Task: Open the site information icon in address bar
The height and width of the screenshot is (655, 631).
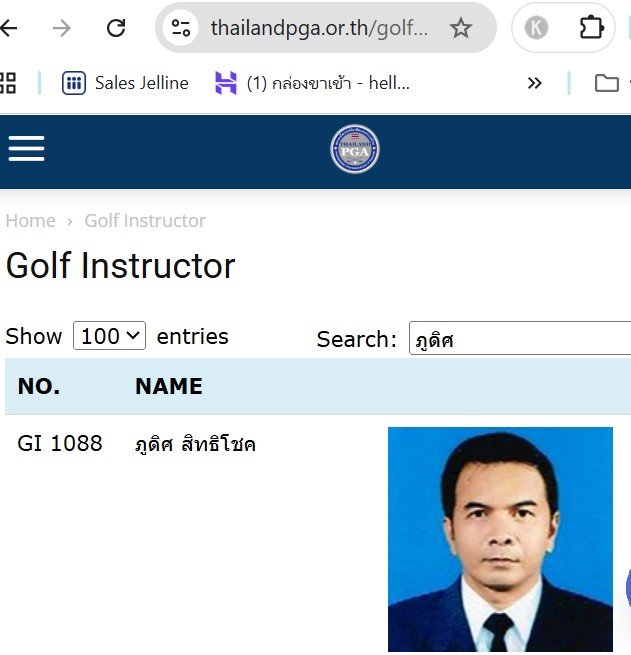Action: click(181, 28)
